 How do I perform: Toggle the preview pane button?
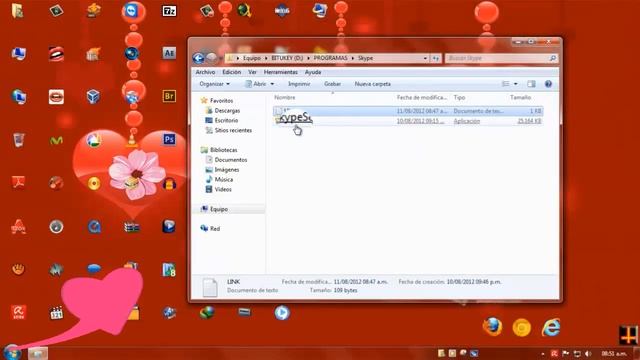531,84
